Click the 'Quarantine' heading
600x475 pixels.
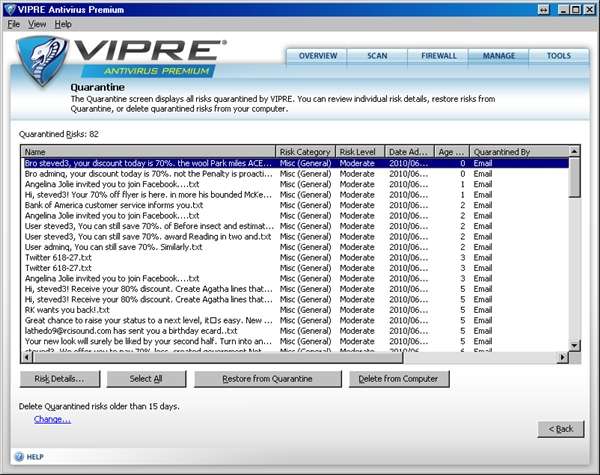pyautogui.click(x=98, y=87)
